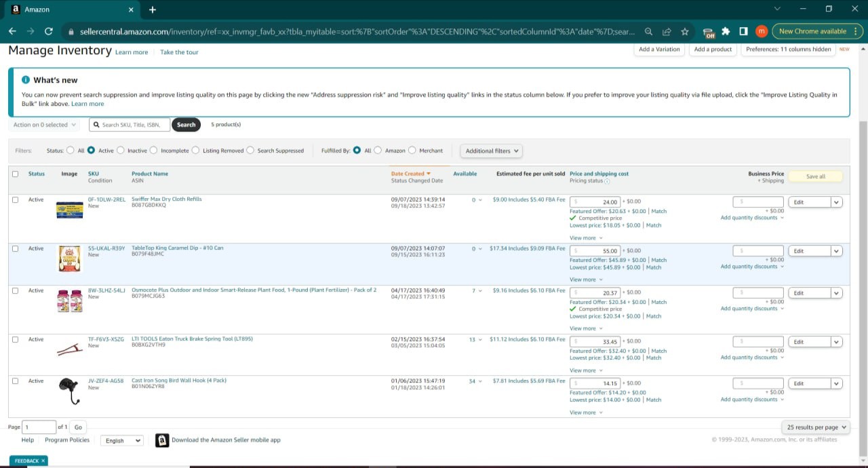
Task: Open the Chrome profile avatar
Action: point(762,31)
